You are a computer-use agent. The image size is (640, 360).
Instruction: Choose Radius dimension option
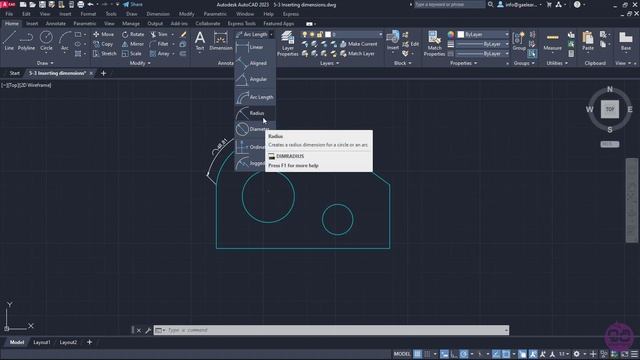[x=255, y=113]
